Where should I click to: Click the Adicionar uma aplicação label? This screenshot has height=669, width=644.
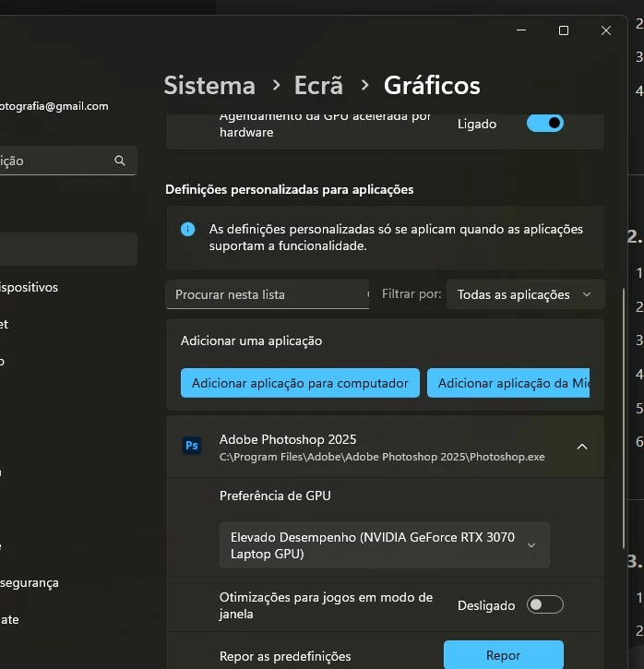pos(251,340)
